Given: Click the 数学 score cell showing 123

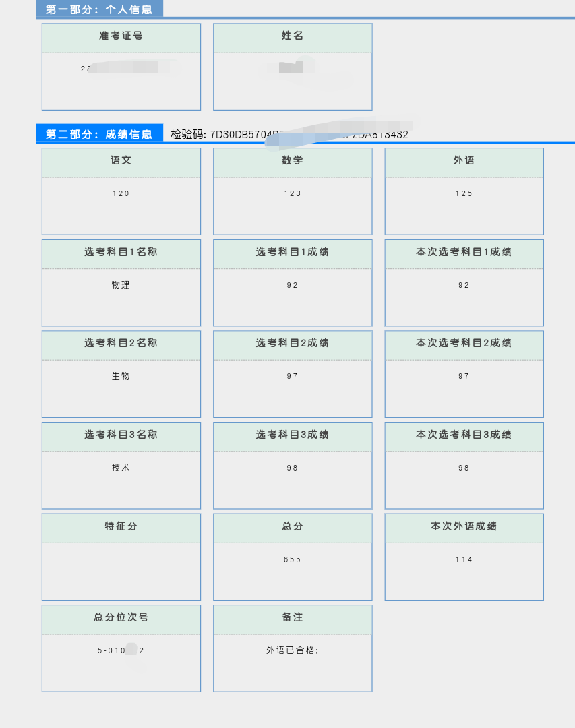Looking at the screenshot, I should 292,193.
